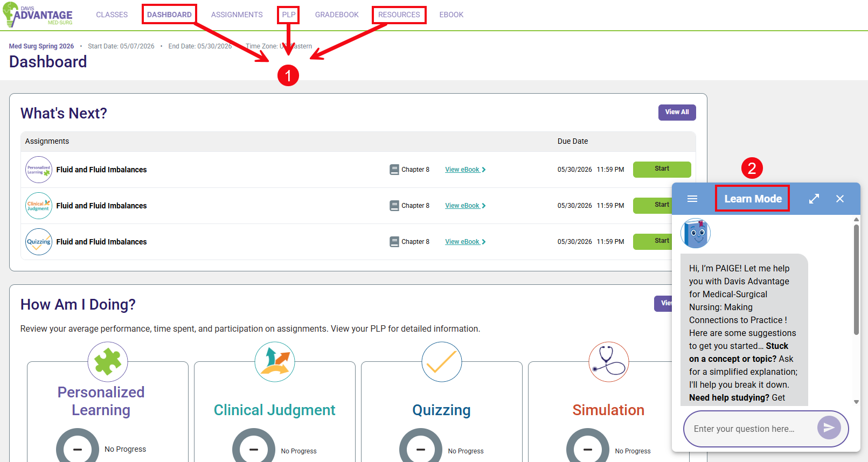Open View eBook link for Clinical Judgment assignment

coord(465,206)
